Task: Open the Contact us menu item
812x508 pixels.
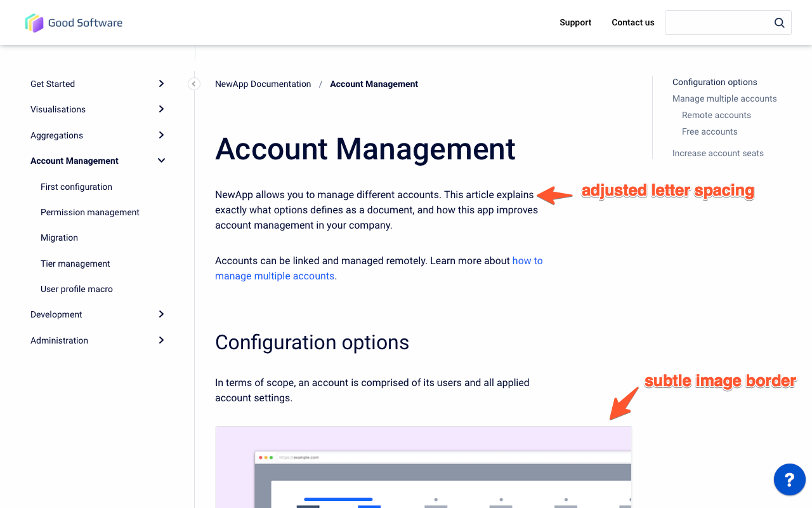Action: tap(632, 23)
